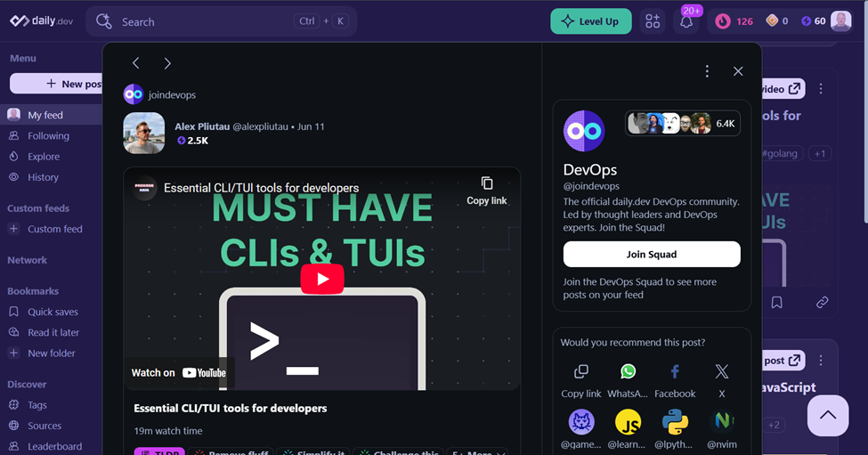Go to next post arrow
This screenshot has height=455, width=868.
[x=167, y=63]
